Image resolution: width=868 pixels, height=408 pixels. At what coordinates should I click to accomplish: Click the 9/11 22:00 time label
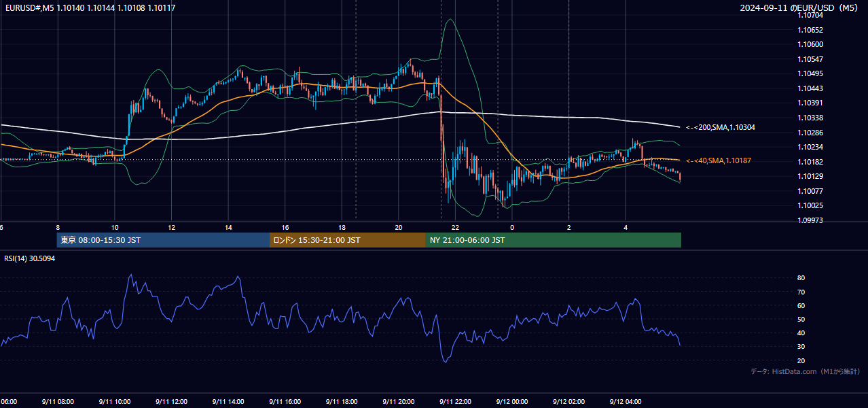(x=455, y=402)
